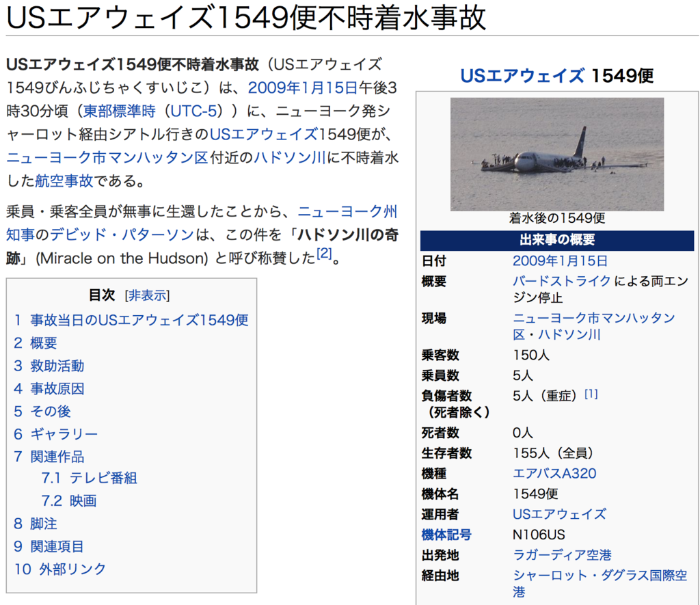Open the 航空事故 link
Image resolution: width=700 pixels, height=605 pixels.
pyautogui.click(x=64, y=181)
